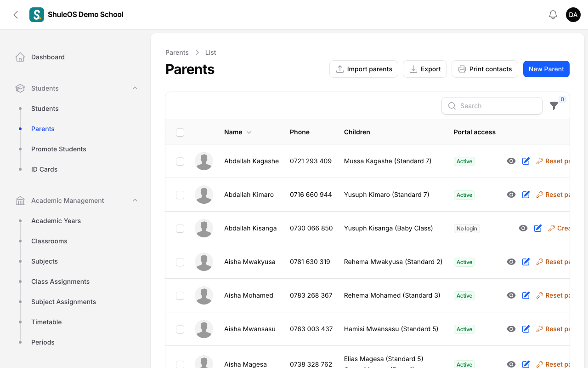Click the New Parent button
This screenshot has height=368, width=588.
pos(546,69)
